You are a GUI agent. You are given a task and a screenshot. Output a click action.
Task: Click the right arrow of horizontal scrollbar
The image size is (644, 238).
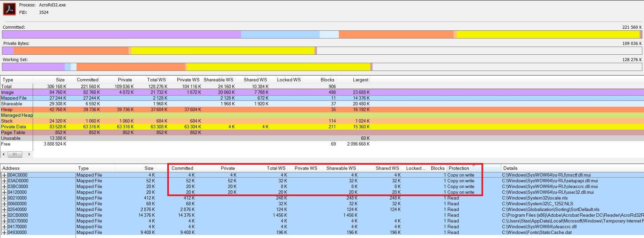[29, 154]
